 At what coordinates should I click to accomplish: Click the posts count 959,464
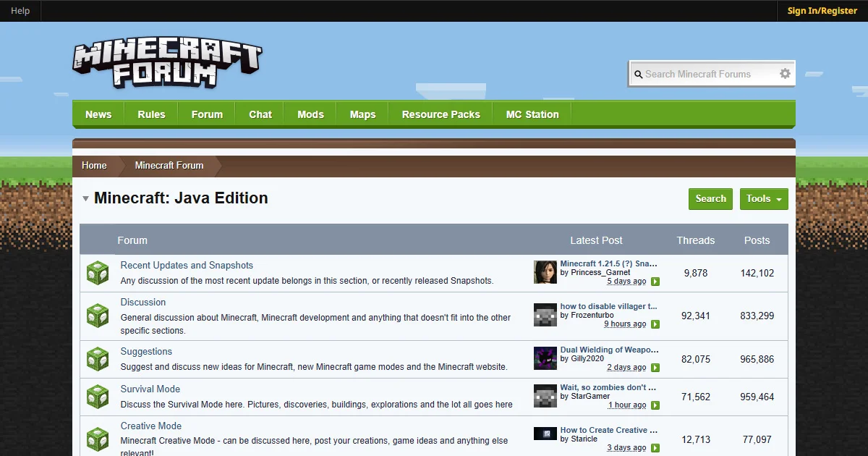tap(757, 397)
